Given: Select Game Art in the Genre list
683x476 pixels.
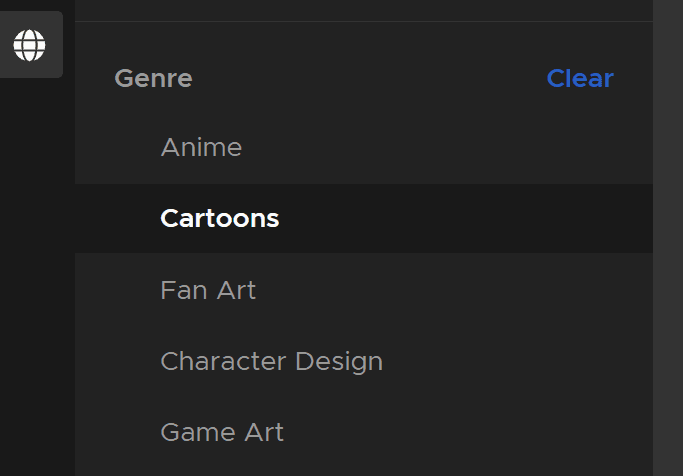Looking at the screenshot, I should click(222, 432).
